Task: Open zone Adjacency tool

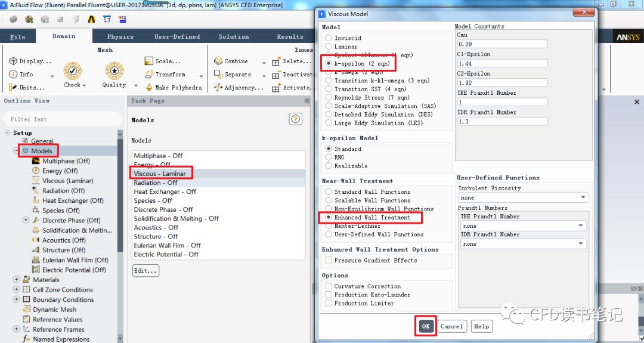Action: [239, 88]
